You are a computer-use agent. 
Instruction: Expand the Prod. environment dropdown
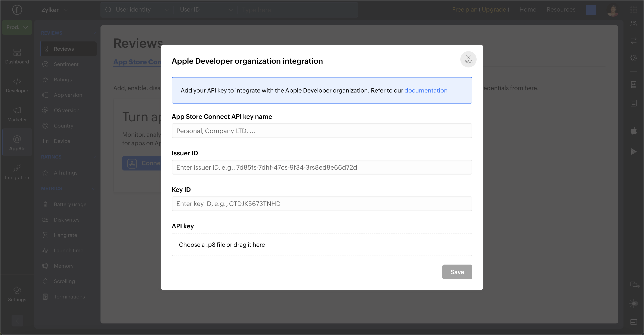[17, 27]
